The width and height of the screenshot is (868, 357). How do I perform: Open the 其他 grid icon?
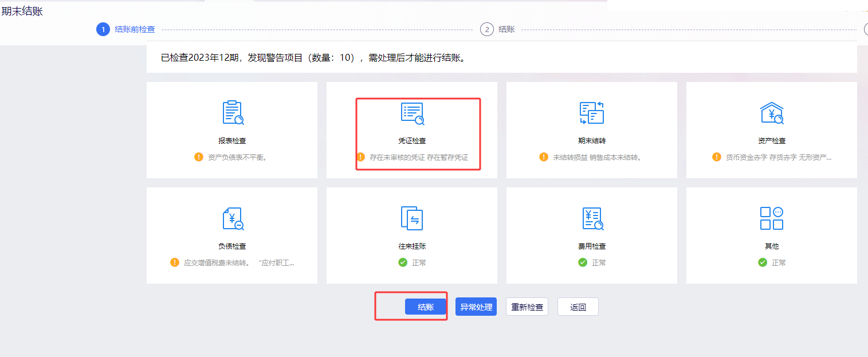(772, 218)
